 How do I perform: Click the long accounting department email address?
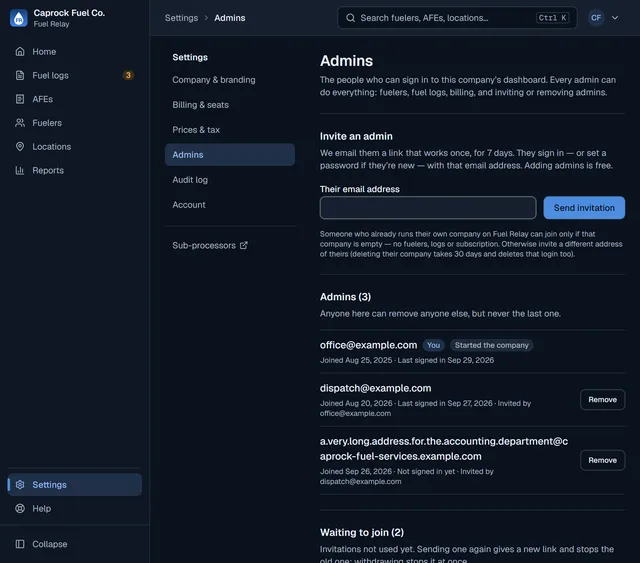click(444, 449)
